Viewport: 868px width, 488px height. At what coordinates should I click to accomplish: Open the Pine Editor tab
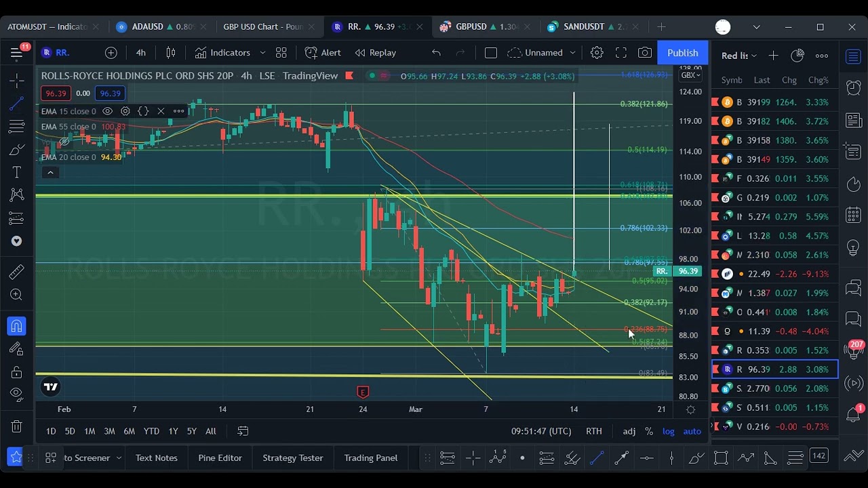220,457
